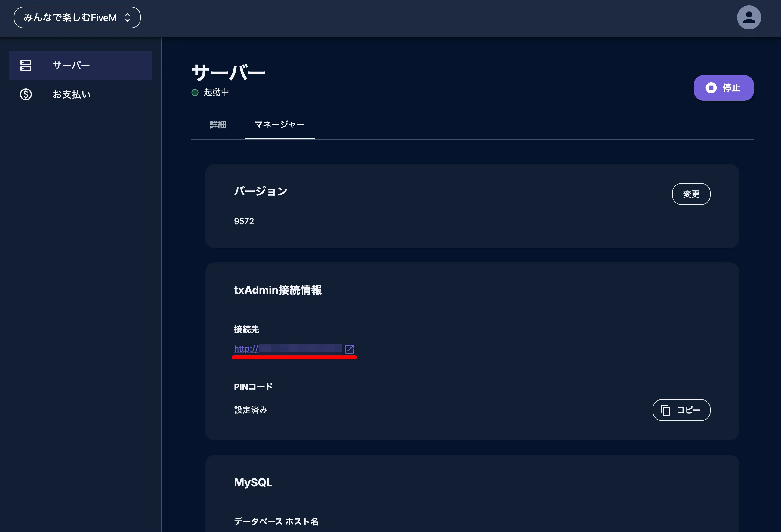Click the up-down chevron in project selector
The height and width of the screenshot is (532, 781).
point(127,17)
